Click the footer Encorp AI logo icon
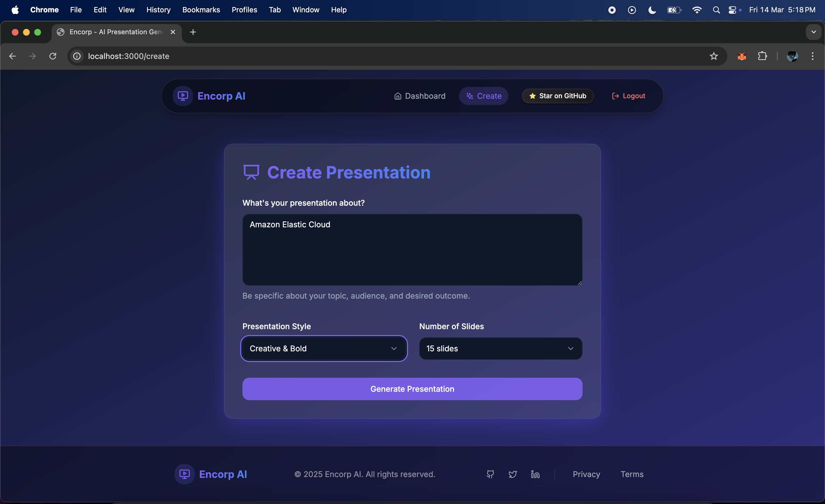 click(184, 474)
